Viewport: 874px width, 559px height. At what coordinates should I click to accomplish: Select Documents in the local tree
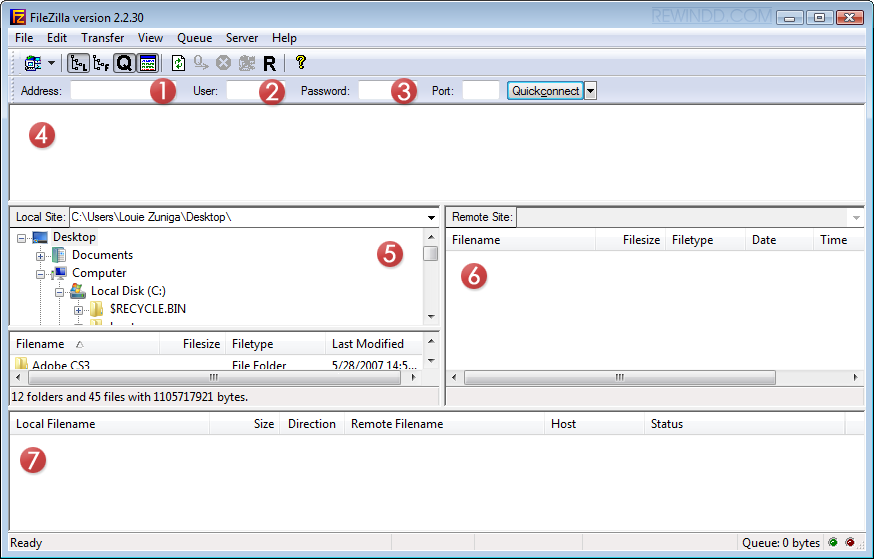coord(103,255)
